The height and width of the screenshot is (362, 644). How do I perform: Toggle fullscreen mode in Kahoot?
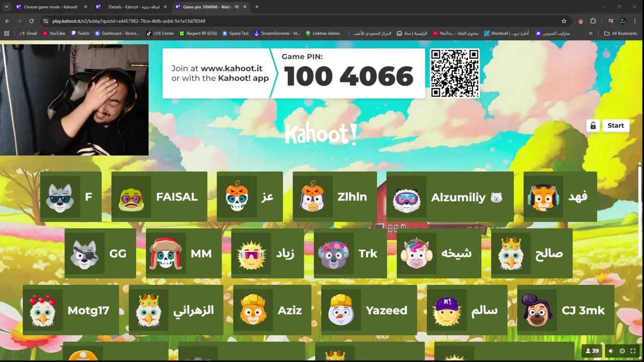click(633, 351)
